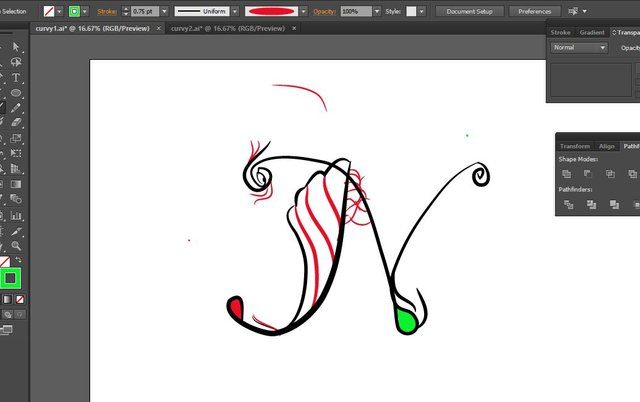The height and width of the screenshot is (402, 640).
Task: Click the control bar green stroke swatch
Action: (74, 11)
